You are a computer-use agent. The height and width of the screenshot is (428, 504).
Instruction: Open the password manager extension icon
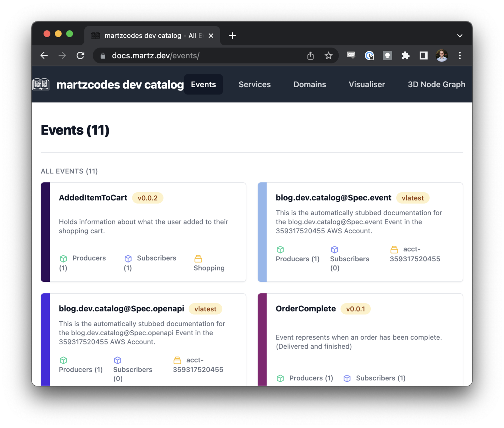tap(369, 56)
